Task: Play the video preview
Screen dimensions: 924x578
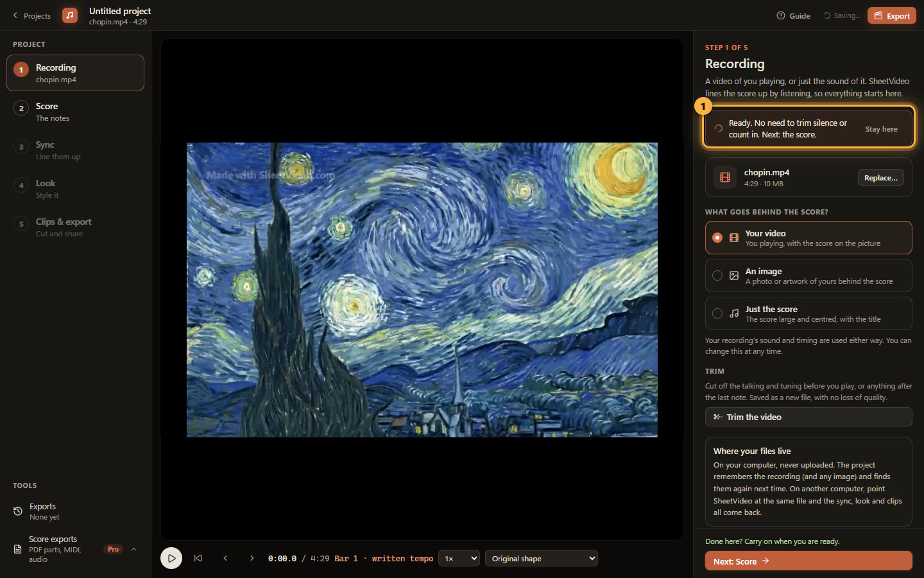Action: [171, 558]
